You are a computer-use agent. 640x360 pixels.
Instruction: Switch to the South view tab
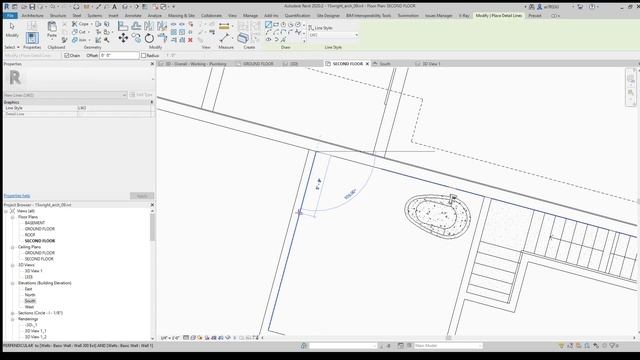coord(385,64)
